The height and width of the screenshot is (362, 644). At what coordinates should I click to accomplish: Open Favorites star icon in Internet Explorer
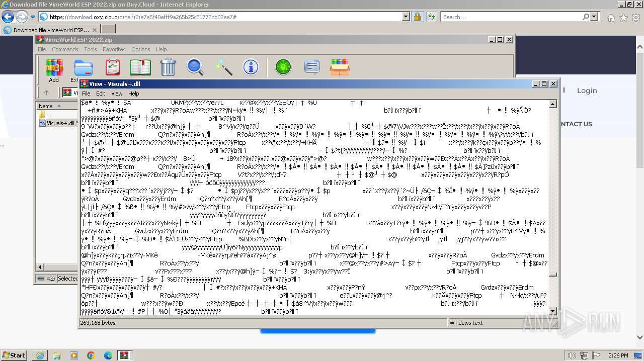point(623,17)
